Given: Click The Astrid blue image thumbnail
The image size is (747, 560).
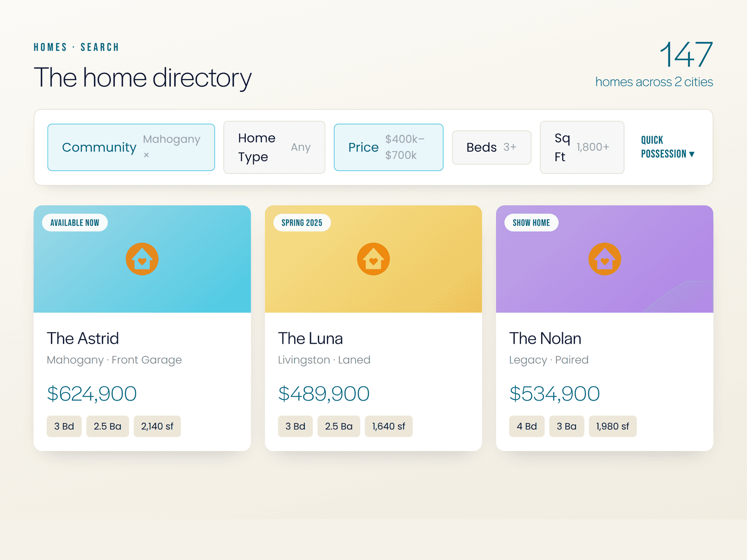Looking at the screenshot, I should [142, 259].
